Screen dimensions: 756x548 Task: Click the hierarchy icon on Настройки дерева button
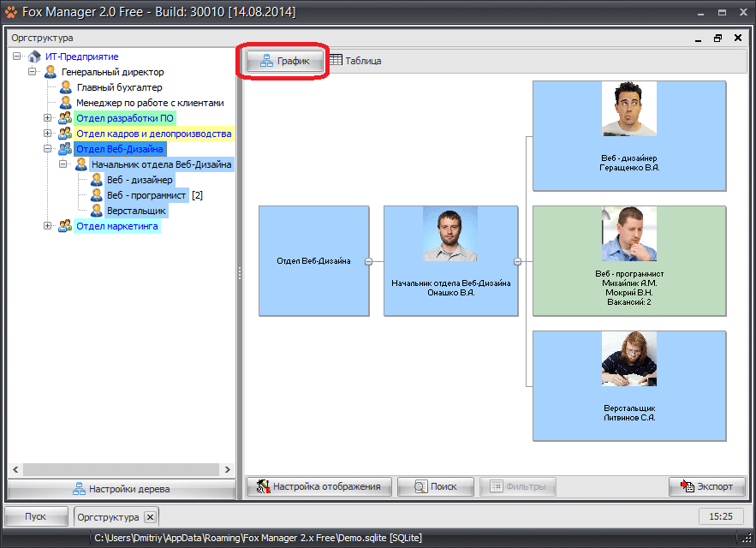pos(79,489)
